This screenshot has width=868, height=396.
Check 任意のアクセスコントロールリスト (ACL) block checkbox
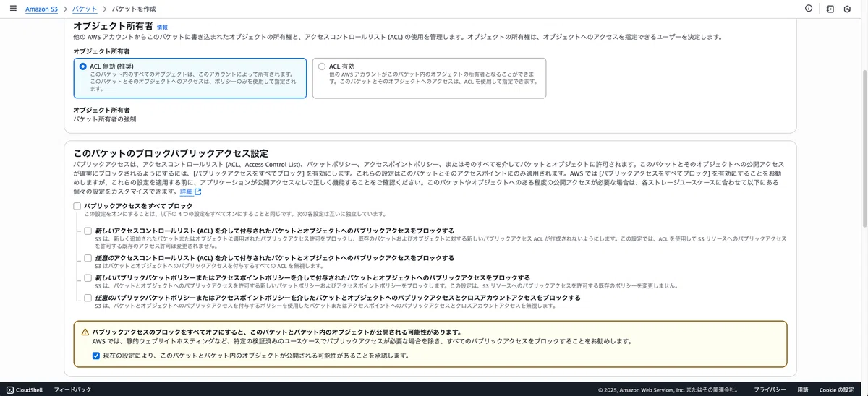pos(88,258)
